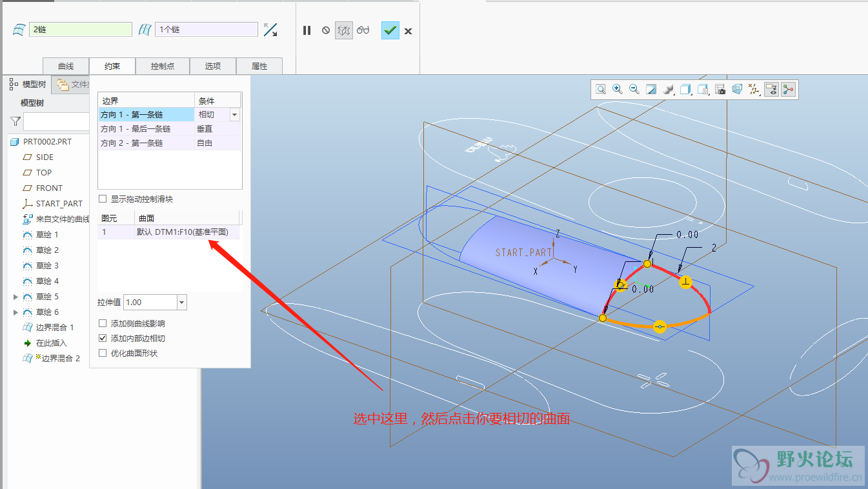Select START_PART coordinate system item
This screenshot has height=489, width=868.
click(53, 203)
